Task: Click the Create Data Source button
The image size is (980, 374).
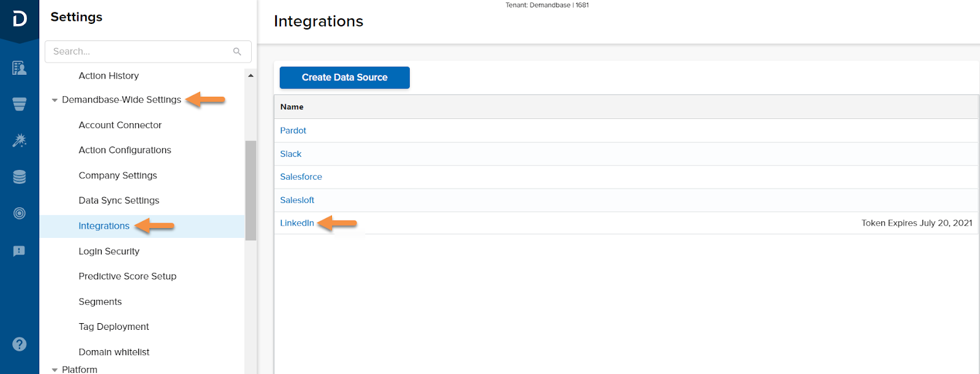Action: [x=345, y=77]
